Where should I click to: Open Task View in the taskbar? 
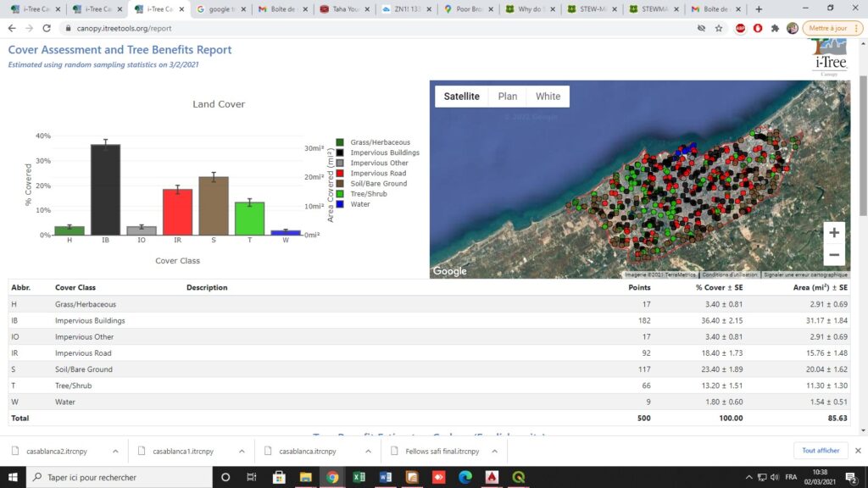pyautogui.click(x=251, y=477)
